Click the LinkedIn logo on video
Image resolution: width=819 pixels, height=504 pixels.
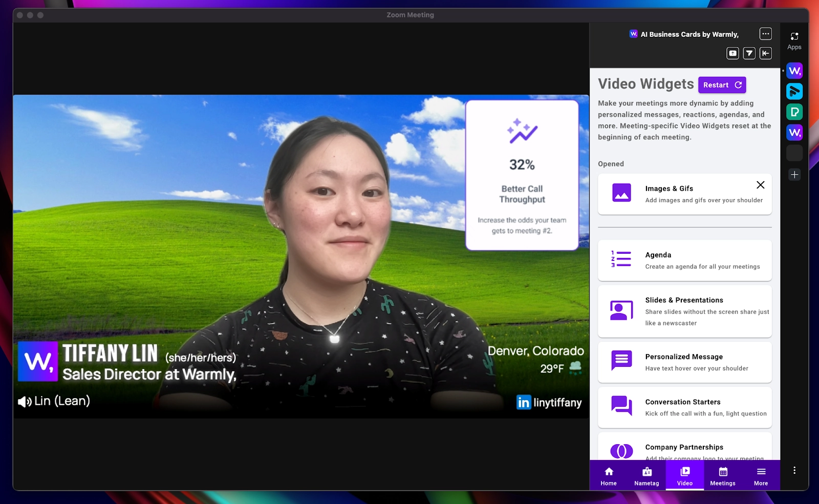tap(524, 402)
